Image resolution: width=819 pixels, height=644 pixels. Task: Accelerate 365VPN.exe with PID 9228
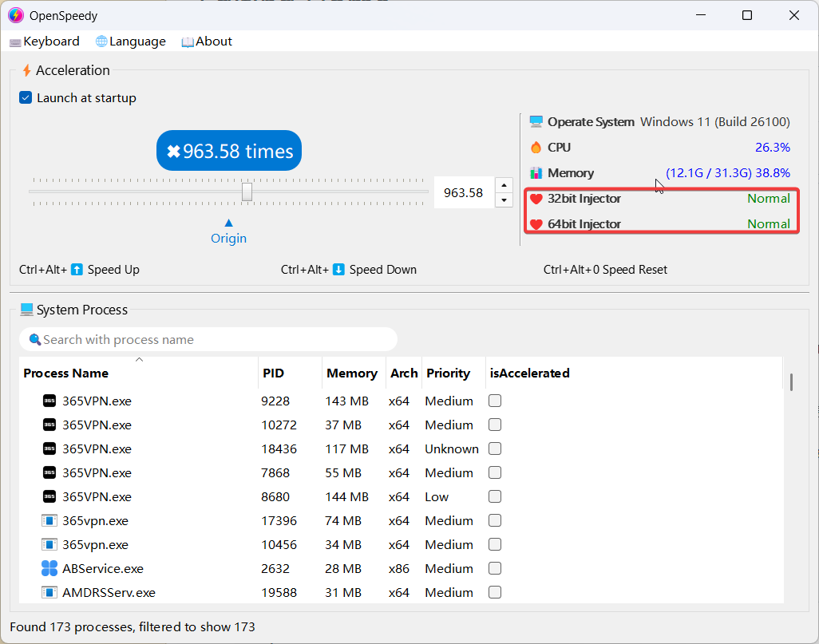tap(495, 401)
